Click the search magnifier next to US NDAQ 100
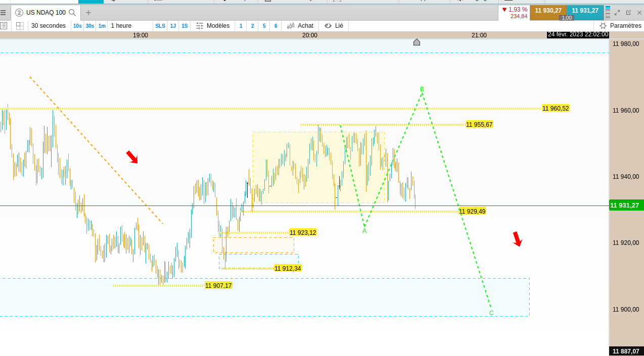 pos(72,13)
